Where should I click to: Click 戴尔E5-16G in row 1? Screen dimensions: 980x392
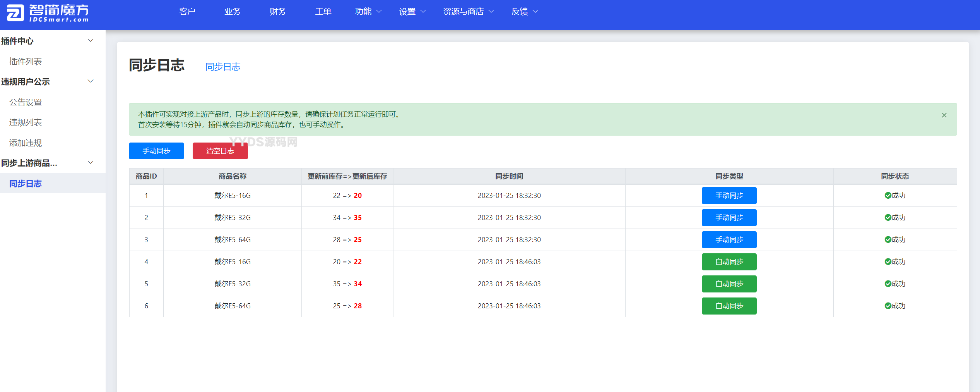233,196
